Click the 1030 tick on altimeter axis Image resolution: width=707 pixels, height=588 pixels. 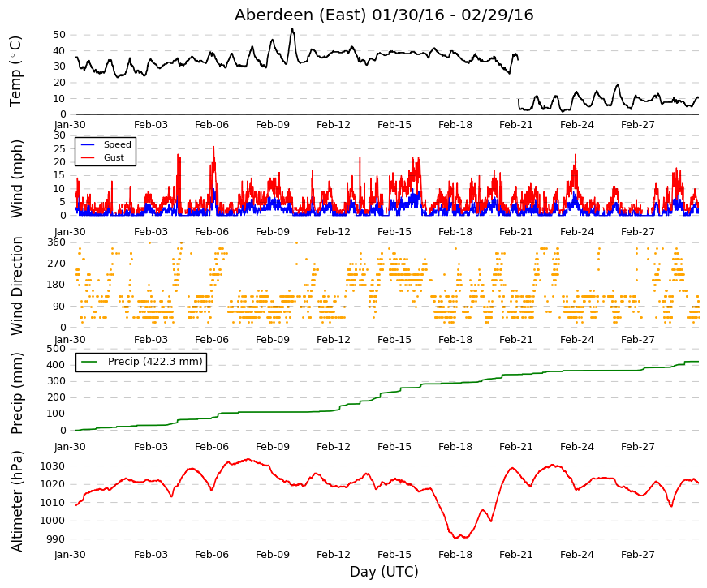click(52, 466)
